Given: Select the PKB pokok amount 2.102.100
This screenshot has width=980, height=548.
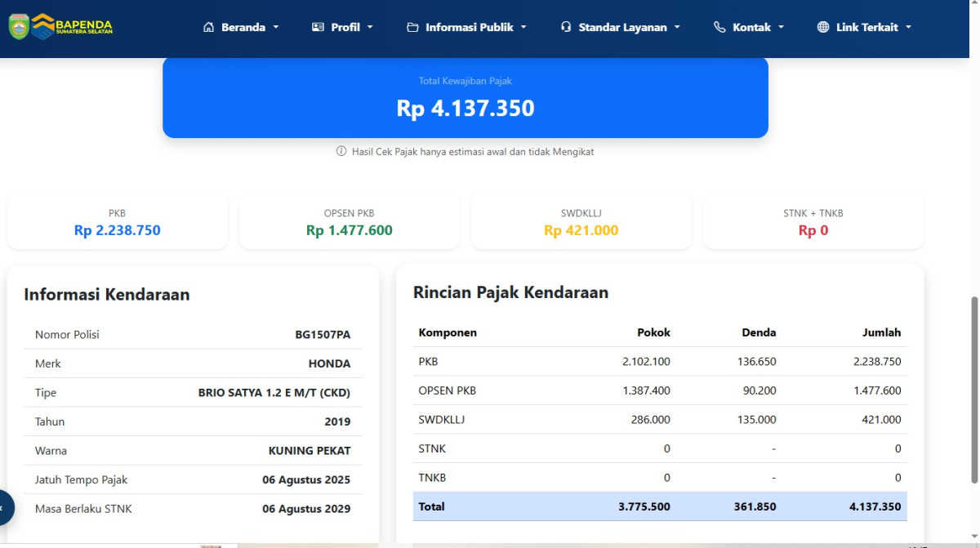Looking at the screenshot, I should pos(646,362).
